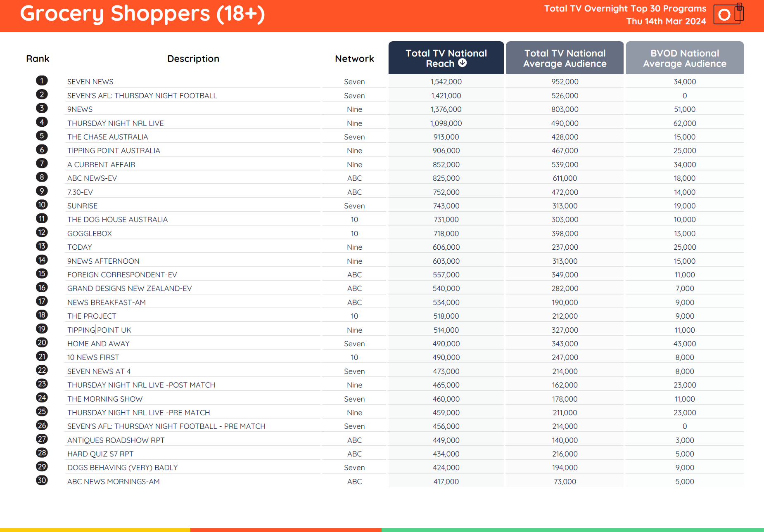Click the rank 30 number badge
The image size is (764, 532).
click(x=42, y=480)
